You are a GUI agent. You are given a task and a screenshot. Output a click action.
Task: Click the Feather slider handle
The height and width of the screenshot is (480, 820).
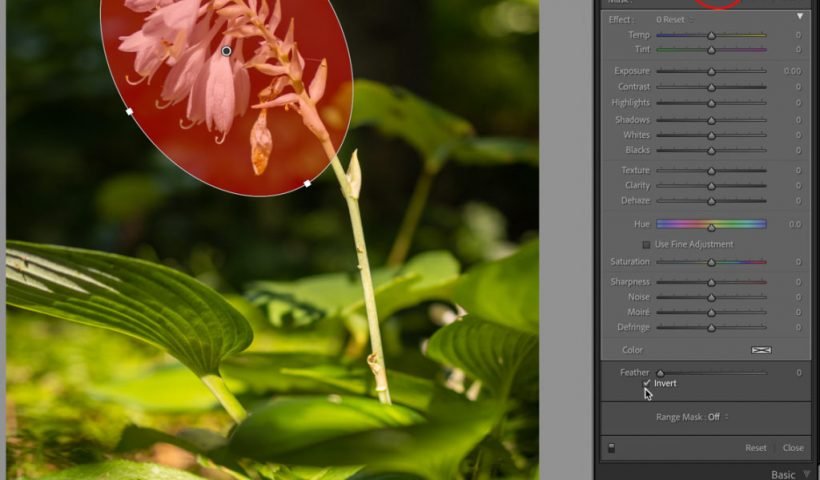pos(660,373)
